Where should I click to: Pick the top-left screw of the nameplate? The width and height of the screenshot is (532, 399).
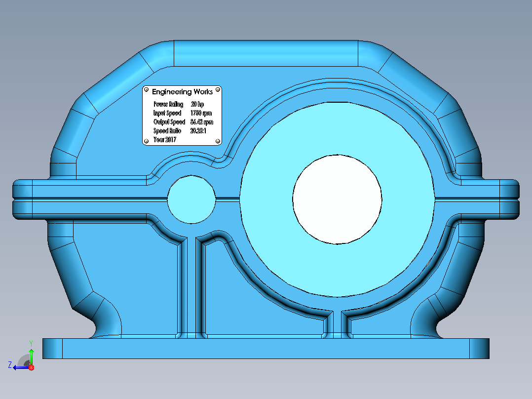[x=146, y=90]
